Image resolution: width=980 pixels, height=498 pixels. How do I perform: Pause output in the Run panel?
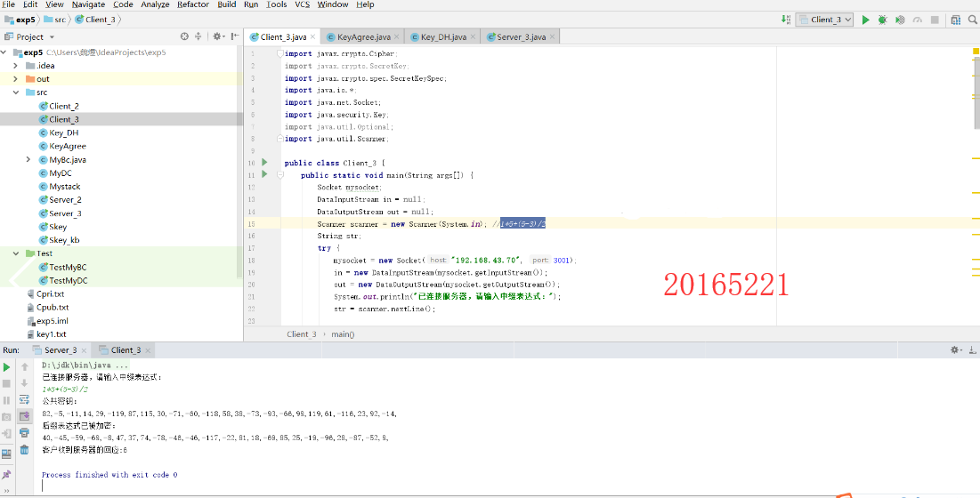7,400
